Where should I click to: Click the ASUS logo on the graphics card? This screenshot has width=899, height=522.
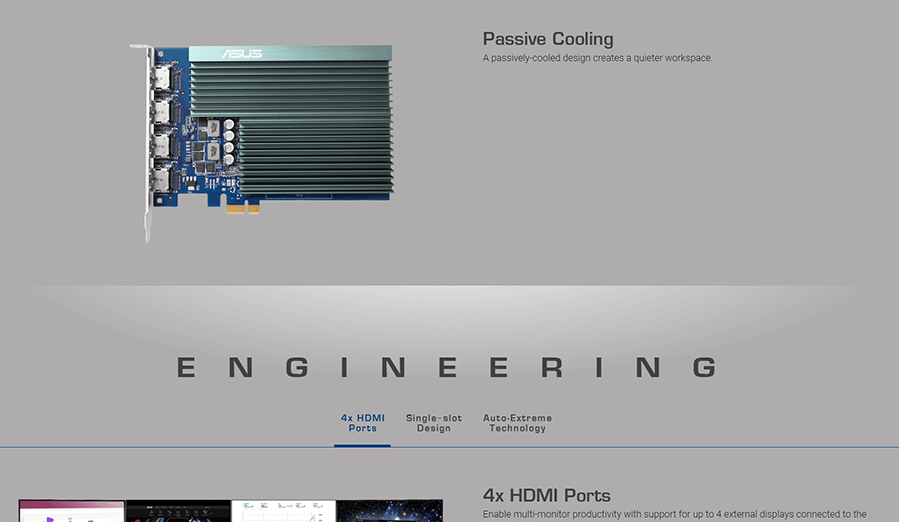pyautogui.click(x=241, y=53)
